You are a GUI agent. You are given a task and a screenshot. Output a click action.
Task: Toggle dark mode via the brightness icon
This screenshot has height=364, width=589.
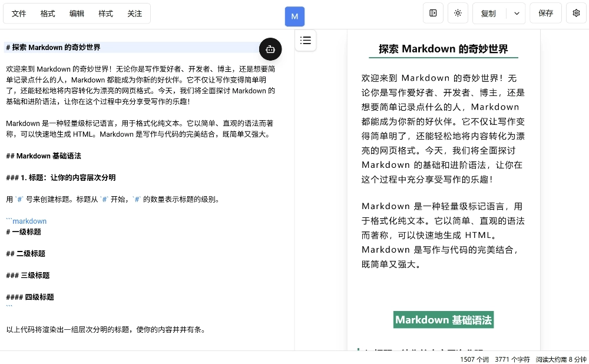coord(458,12)
